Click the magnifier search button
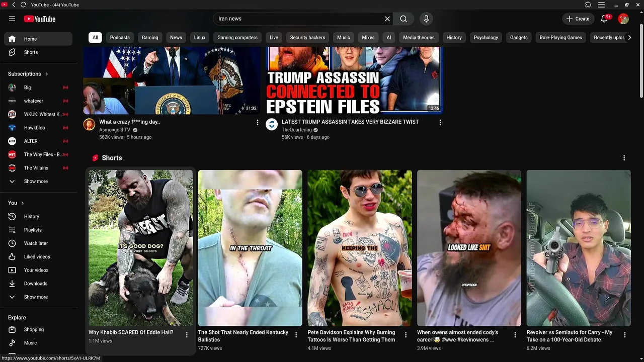Screen dimensions: 644x362 (x=404, y=19)
